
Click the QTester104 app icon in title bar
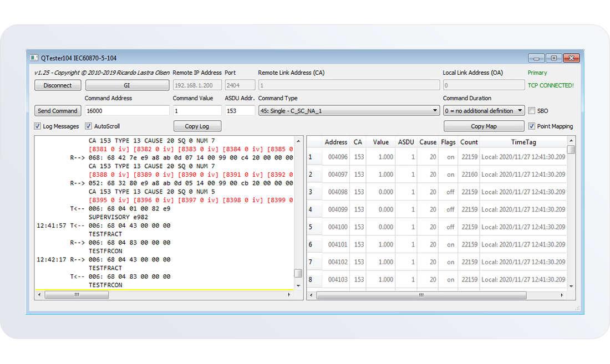(x=34, y=58)
